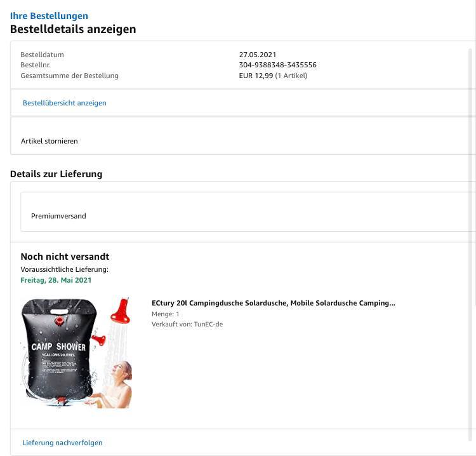Screen dimensions: 476x456
Task: Click the Gesamtsumme der Bestellung label
Action: 70,76
